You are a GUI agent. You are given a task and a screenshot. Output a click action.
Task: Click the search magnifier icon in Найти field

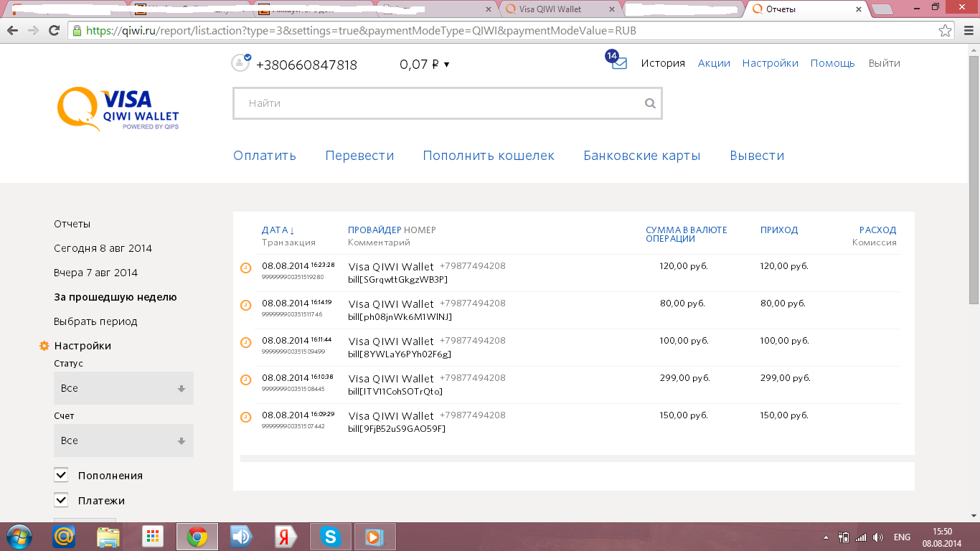click(650, 103)
